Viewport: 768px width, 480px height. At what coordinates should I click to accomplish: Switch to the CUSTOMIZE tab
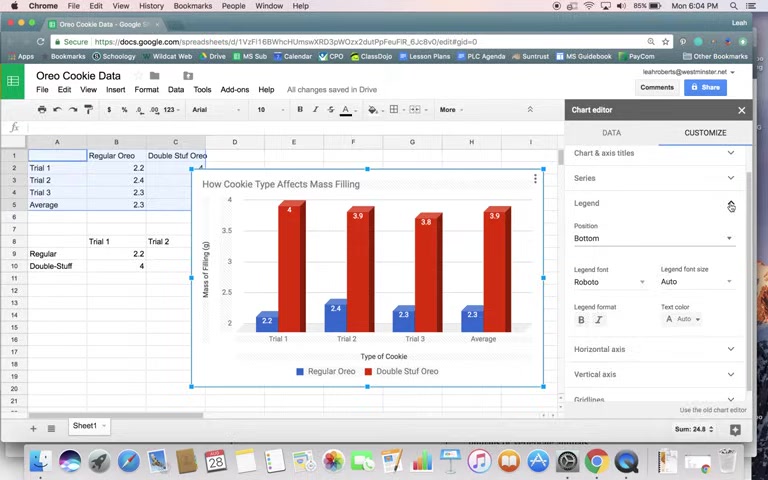click(705, 133)
